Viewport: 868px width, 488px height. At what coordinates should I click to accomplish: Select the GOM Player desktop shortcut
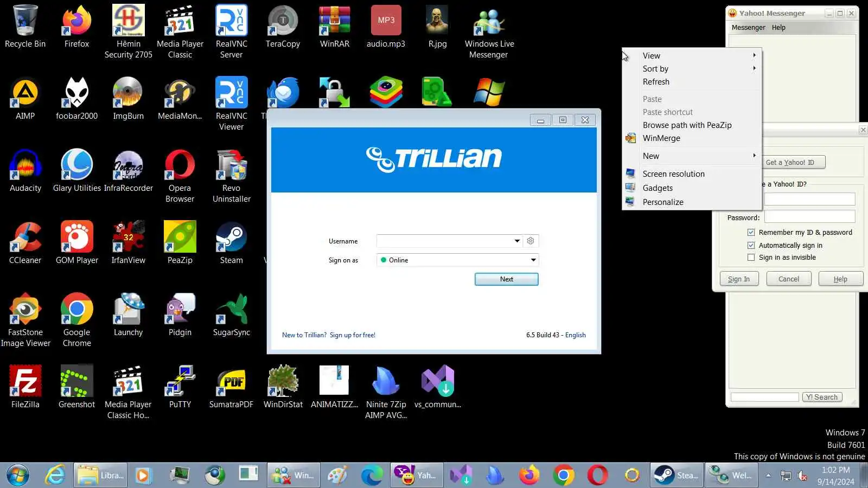tap(77, 243)
